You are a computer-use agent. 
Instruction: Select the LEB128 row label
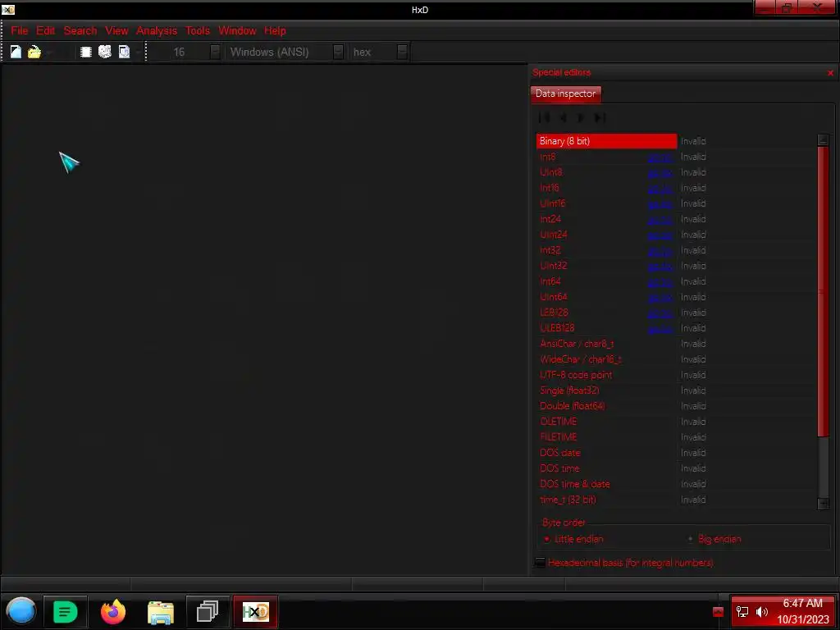click(x=554, y=313)
